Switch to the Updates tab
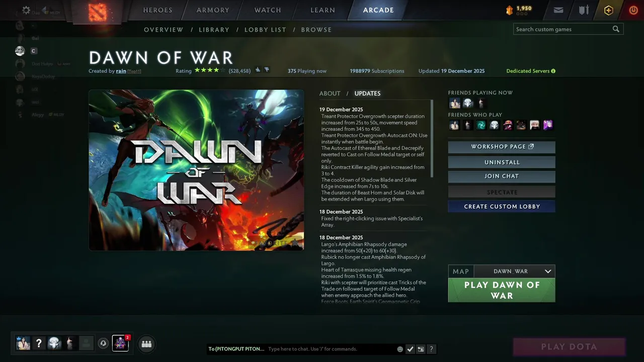This screenshot has width=644, height=362. coord(367,94)
